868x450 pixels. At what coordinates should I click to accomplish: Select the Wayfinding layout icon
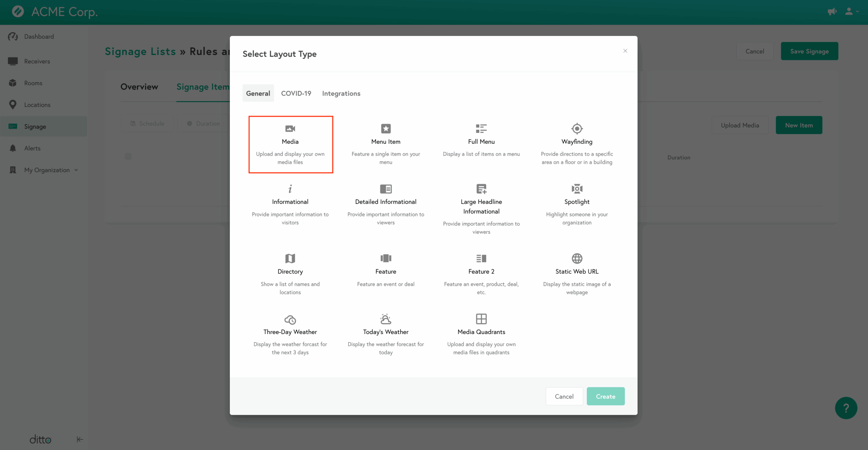(577, 129)
